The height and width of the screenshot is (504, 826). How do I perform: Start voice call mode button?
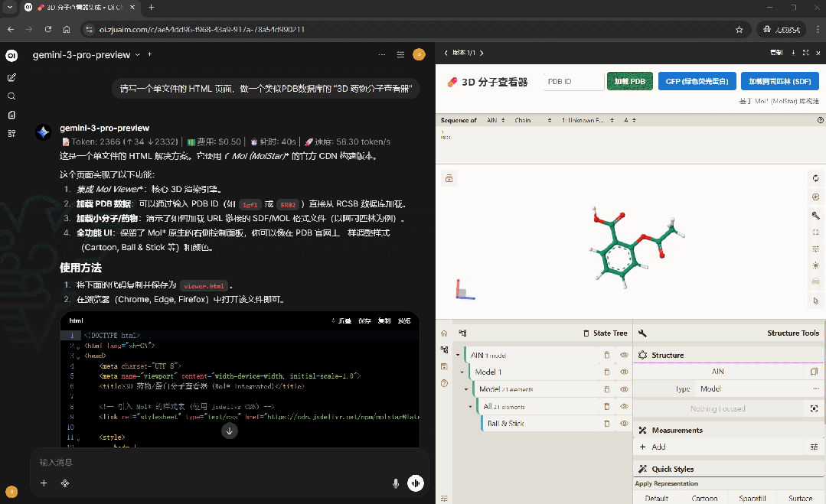(x=416, y=483)
